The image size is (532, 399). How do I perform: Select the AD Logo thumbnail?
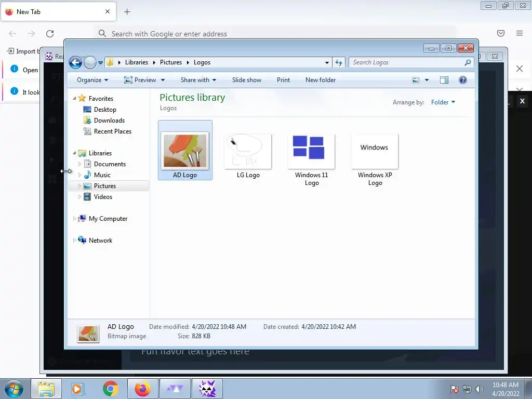click(x=185, y=150)
